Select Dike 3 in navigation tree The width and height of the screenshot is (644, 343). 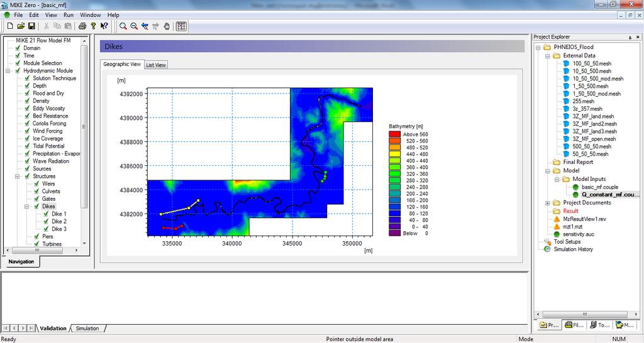coord(58,229)
